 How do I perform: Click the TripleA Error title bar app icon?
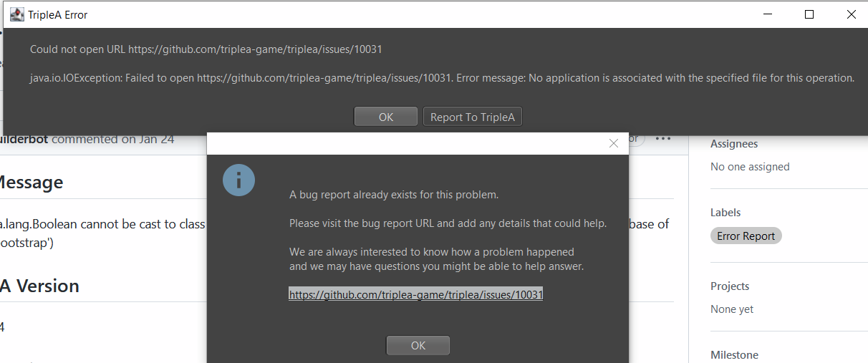pyautogui.click(x=16, y=14)
